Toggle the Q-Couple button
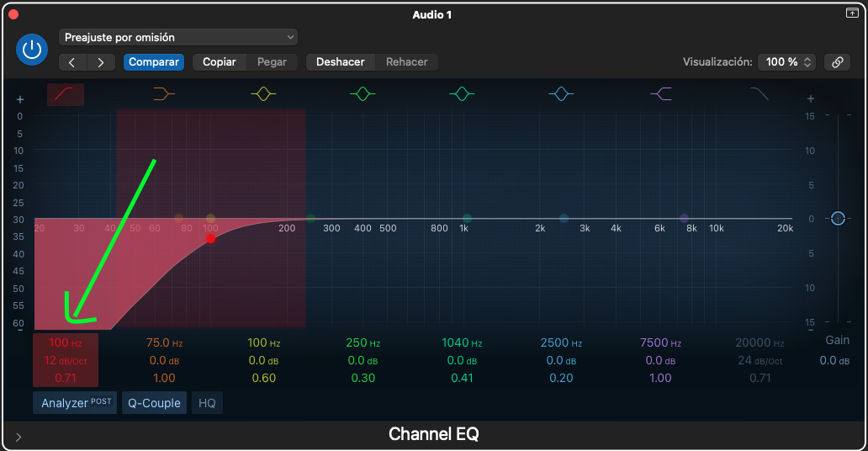Screen dimensions: 868x451 point(154,403)
